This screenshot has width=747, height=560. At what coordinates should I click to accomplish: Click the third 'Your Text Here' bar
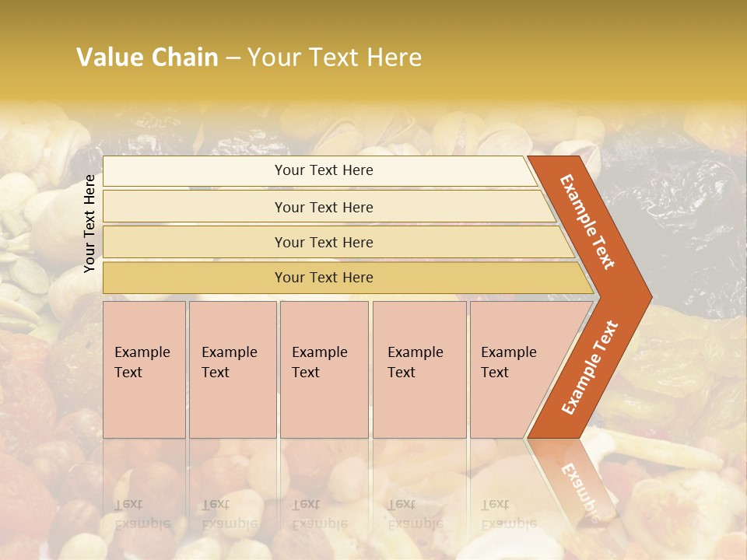point(338,242)
